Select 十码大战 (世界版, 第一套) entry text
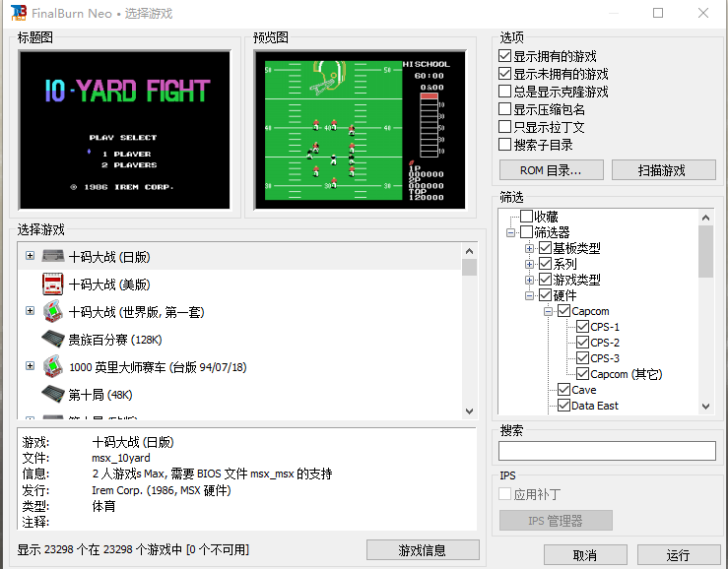 [x=137, y=312]
